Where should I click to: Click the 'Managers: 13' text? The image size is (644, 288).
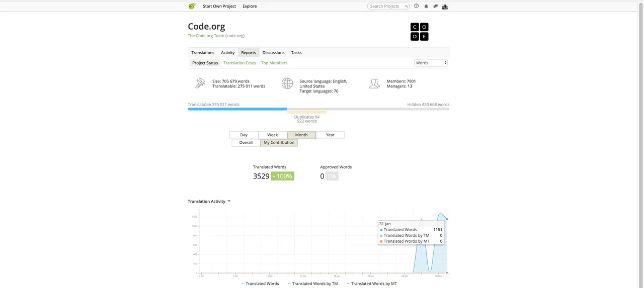(x=399, y=86)
